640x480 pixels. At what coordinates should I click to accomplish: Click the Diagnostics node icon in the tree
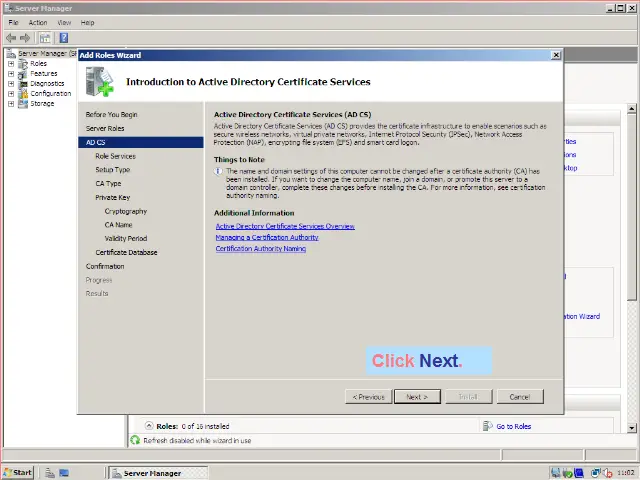click(x=23, y=84)
